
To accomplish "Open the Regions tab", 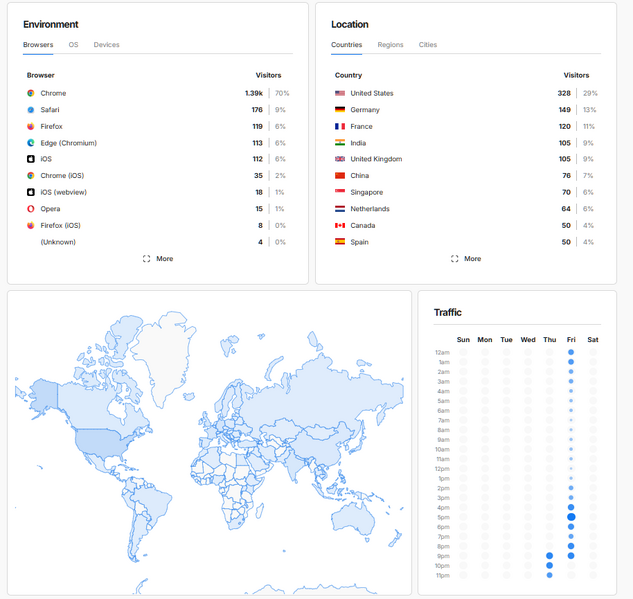I will click(390, 45).
